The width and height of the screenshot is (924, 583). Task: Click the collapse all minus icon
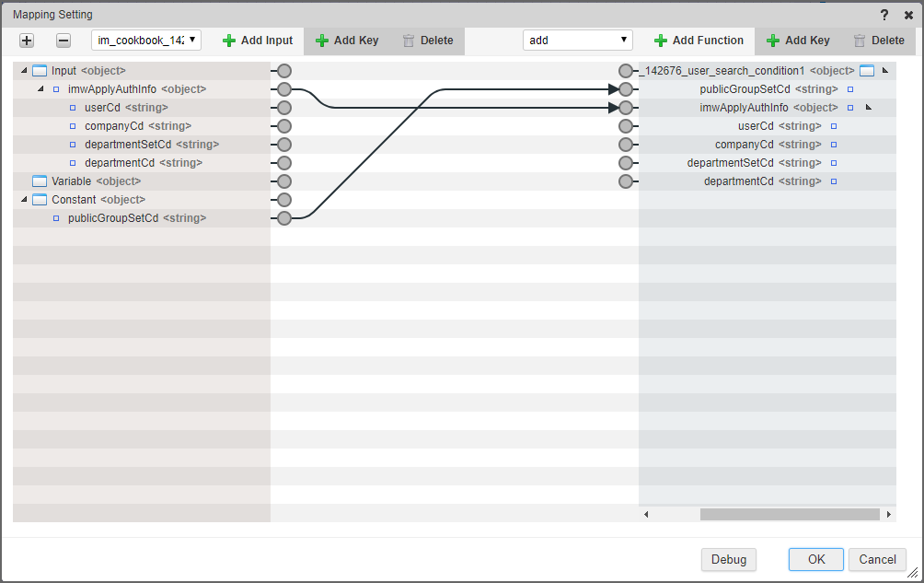(64, 41)
